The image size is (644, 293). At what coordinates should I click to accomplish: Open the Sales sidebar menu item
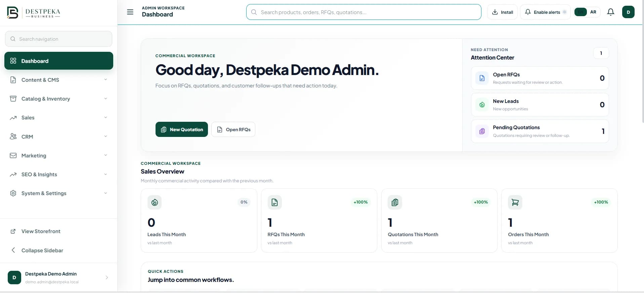pyautogui.click(x=59, y=117)
